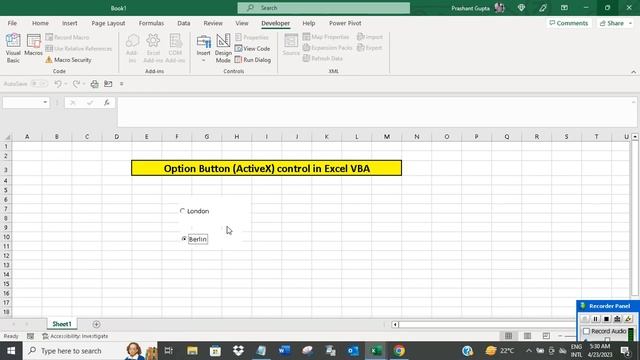640x360 pixels.
Task: Open Outlook from the taskbar
Action: point(353,351)
